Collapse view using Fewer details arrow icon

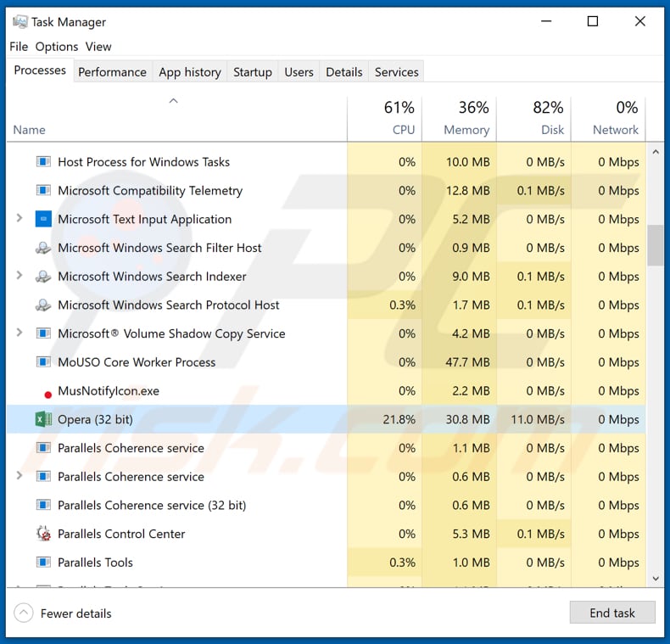click(x=24, y=613)
